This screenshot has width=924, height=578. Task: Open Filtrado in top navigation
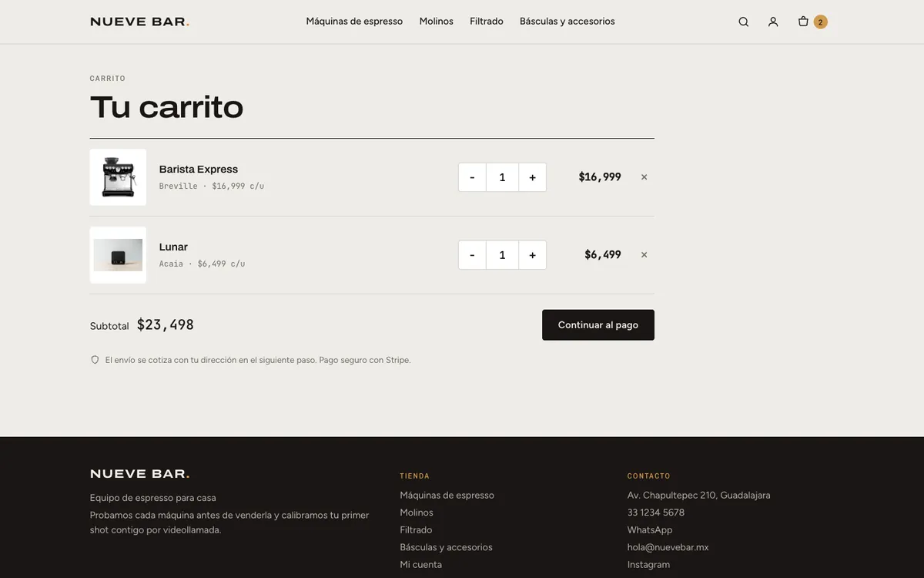tap(487, 22)
